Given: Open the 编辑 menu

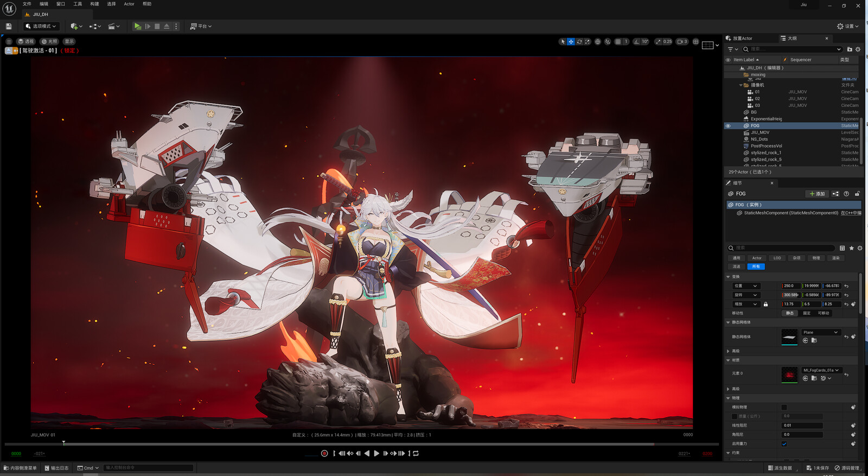Looking at the screenshot, I should [x=44, y=4].
